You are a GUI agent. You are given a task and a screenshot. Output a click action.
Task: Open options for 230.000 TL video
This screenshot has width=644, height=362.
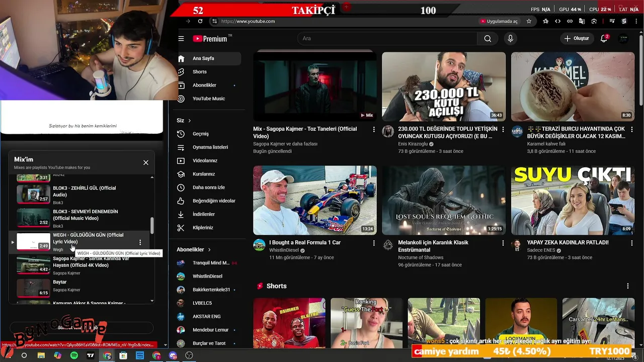pos(503,130)
